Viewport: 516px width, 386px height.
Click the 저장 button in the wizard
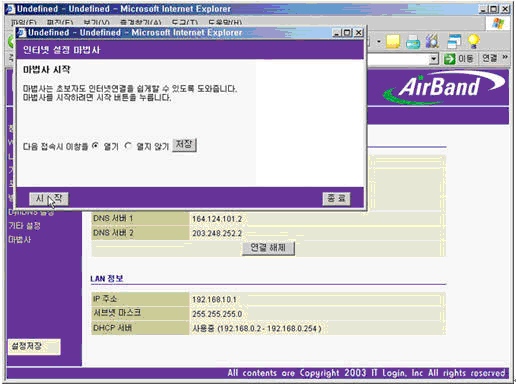pos(184,145)
